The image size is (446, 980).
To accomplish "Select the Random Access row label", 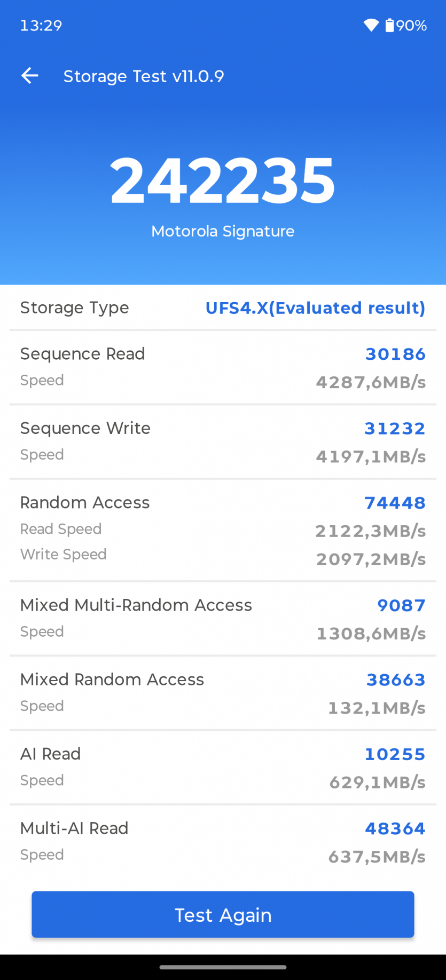I will 85,503.
